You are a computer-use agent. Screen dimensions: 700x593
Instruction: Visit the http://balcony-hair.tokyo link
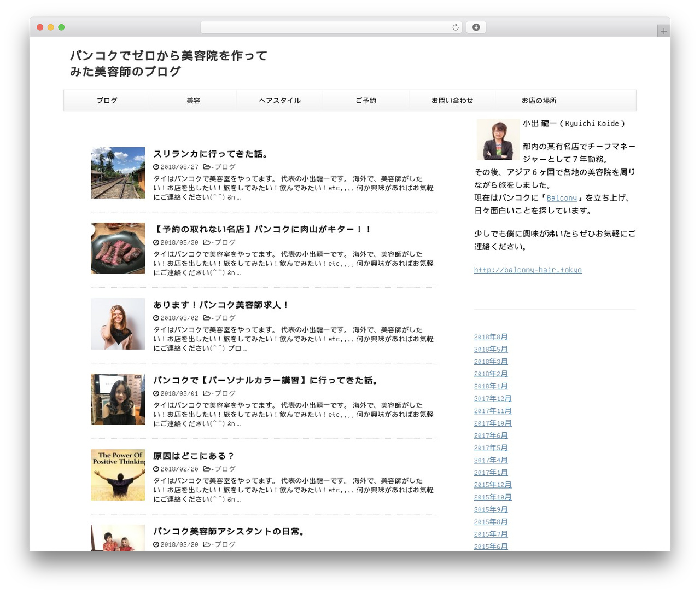[528, 270]
